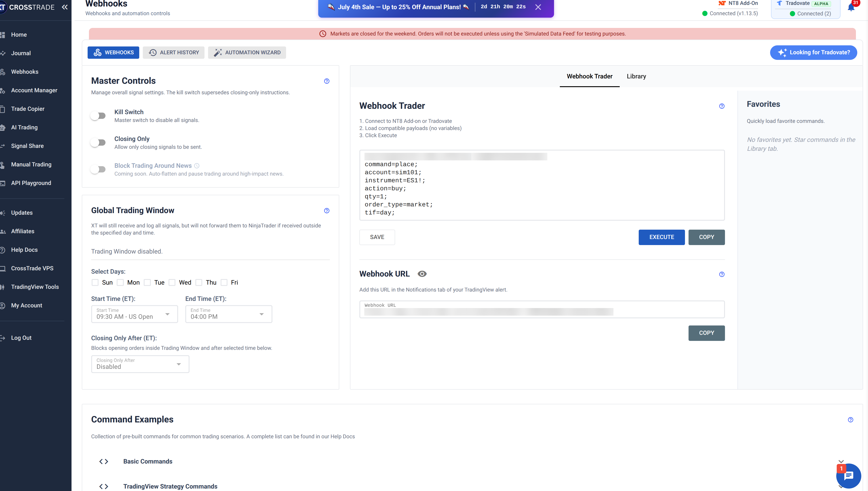This screenshot has width=868, height=491.
Task: Open Manual Trading in the sidebar
Action: pos(31,165)
